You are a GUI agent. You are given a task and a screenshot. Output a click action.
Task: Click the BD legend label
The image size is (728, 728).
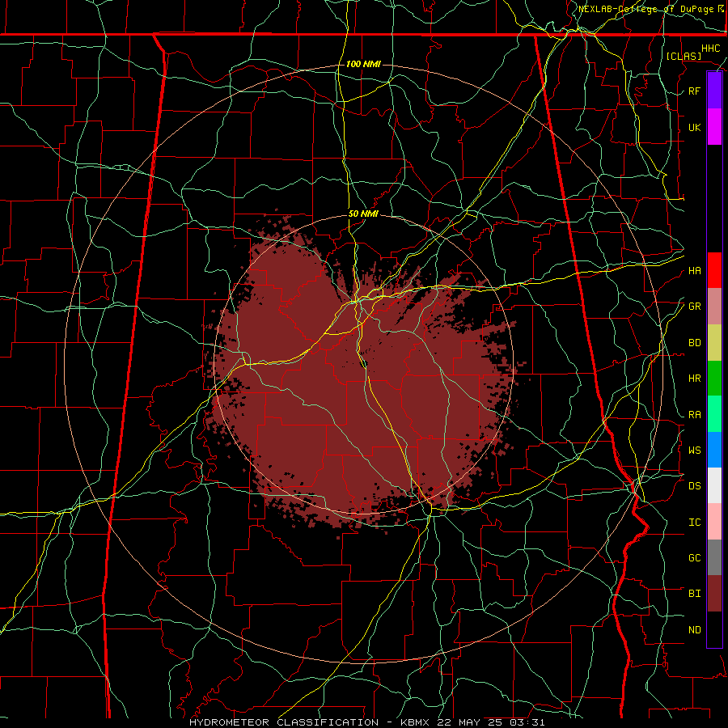(694, 343)
